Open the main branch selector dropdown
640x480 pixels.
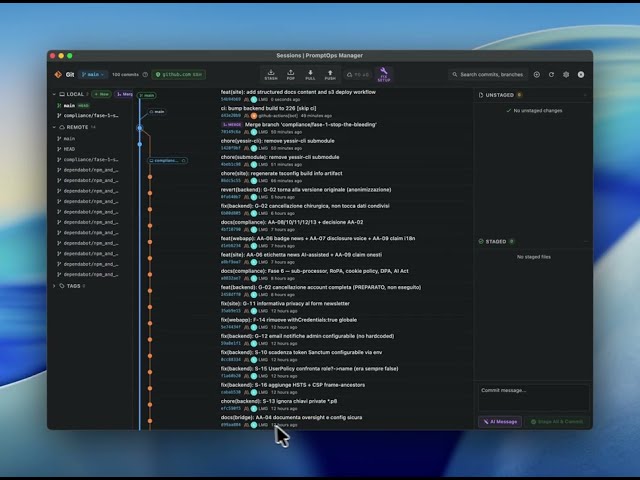click(x=93, y=74)
